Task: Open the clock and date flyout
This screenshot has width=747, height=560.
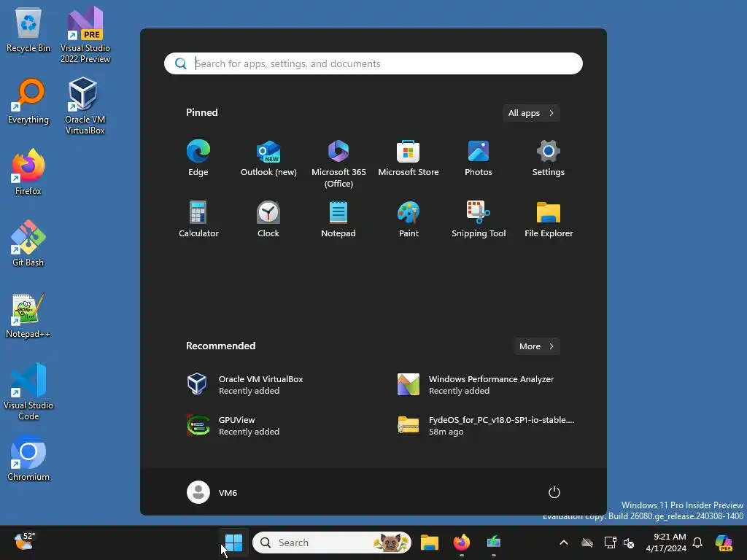Action: [665, 542]
